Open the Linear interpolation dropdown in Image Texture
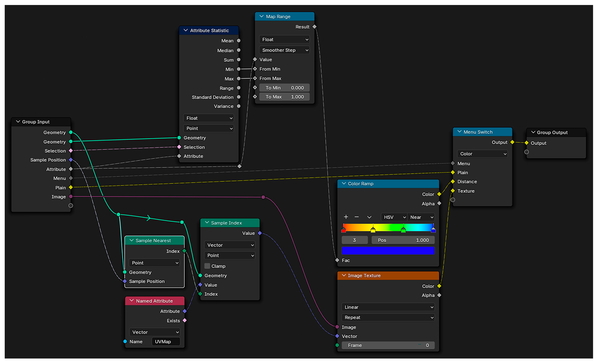Screen dimensions: 598x364 [388, 307]
